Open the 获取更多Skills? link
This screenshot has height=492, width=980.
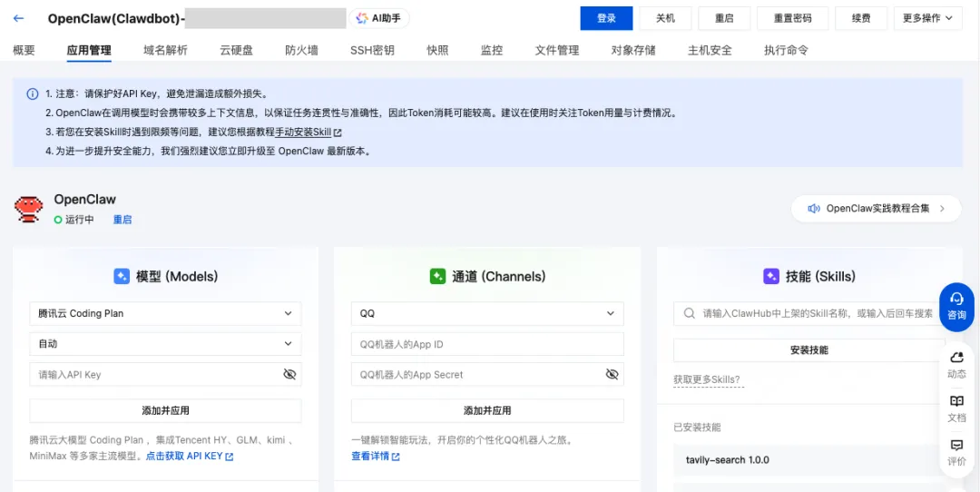709,379
